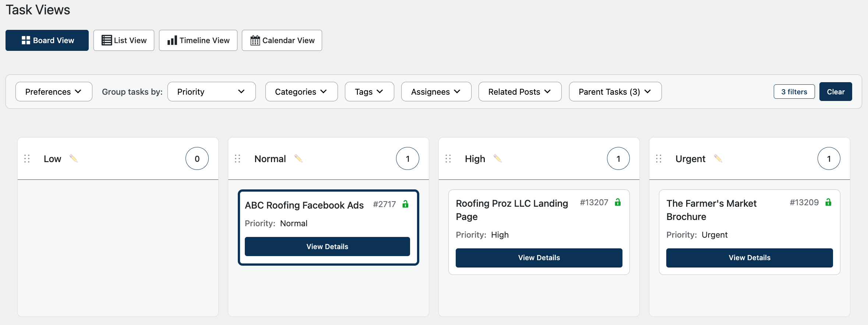This screenshot has width=868, height=325.
Task: Click the 3 filters badge
Action: [794, 91]
